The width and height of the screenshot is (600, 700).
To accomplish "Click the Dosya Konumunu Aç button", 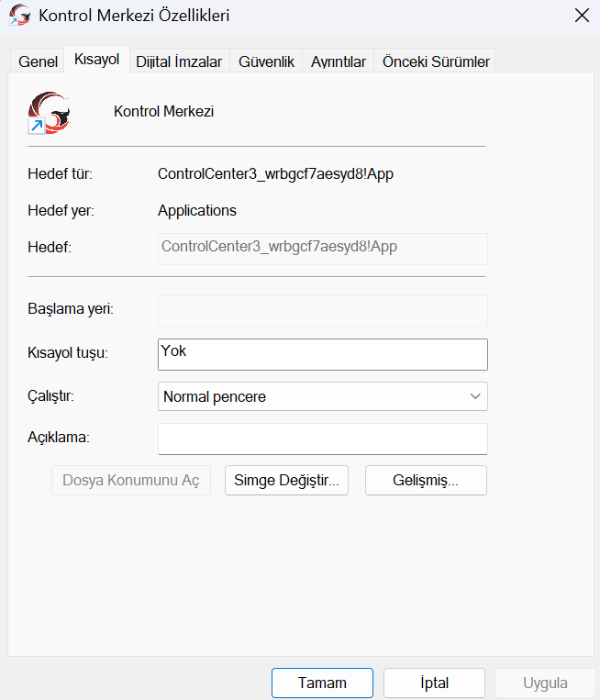I will click(131, 481).
